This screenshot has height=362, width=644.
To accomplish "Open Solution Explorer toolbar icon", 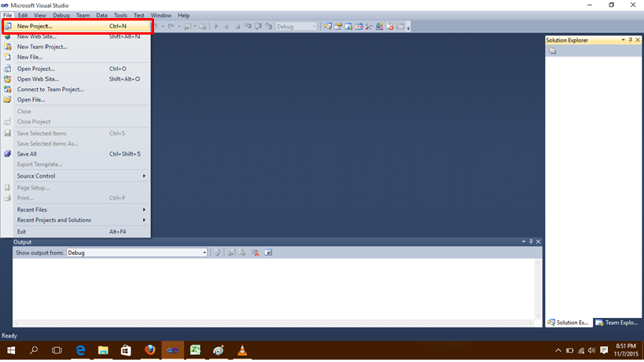I will coord(327,26).
